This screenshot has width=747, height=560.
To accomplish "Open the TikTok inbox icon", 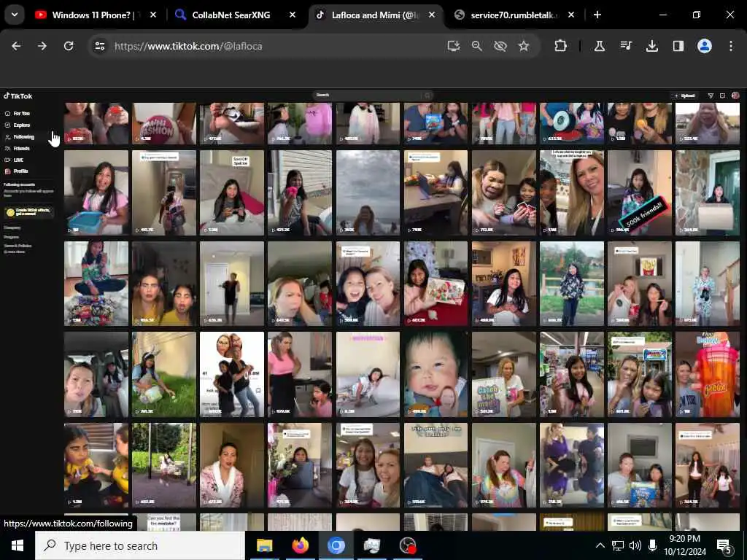I will click(723, 96).
